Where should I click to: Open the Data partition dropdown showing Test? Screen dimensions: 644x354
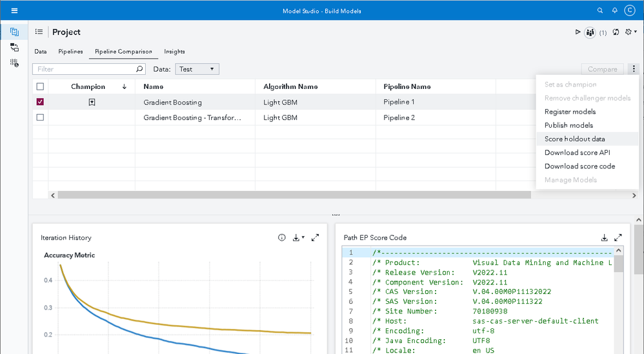[197, 69]
